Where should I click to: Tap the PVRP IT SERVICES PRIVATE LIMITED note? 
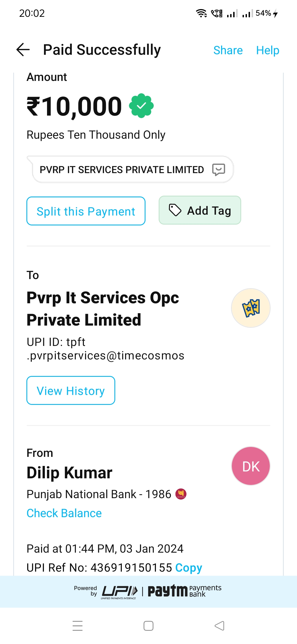(x=122, y=170)
